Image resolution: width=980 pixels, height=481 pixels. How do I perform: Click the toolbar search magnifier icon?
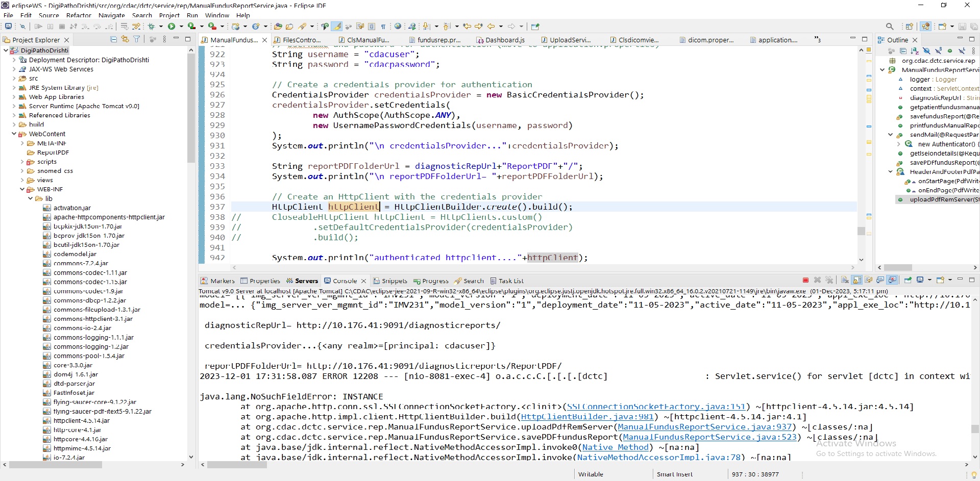tap(890, 27)
